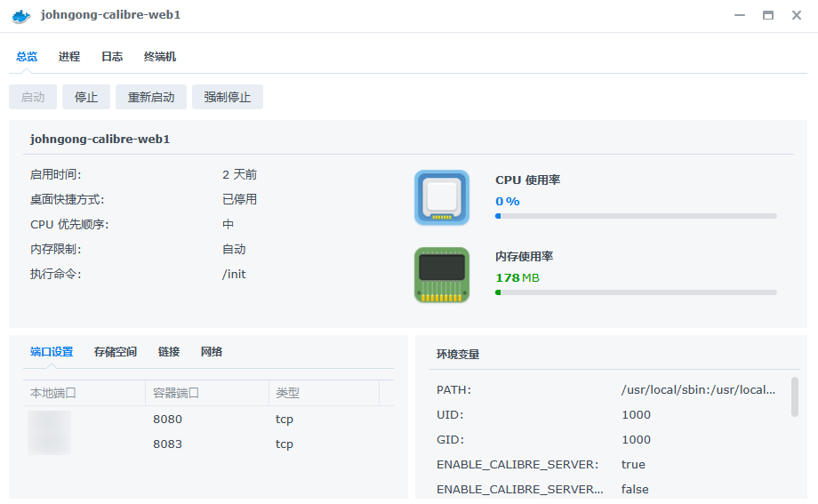Click the 容器端口 column header
818x504 pixels.
click(x=207, y=393)
